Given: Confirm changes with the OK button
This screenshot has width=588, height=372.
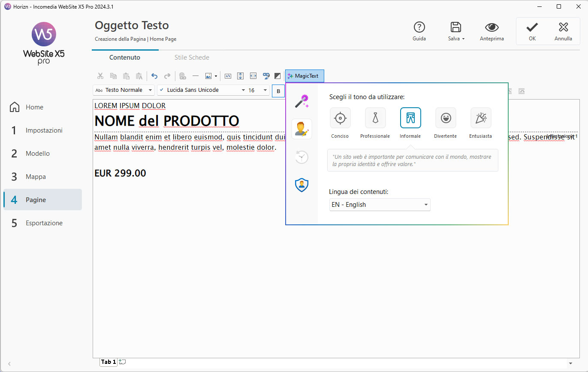Looking at the screenshot, I should [532, 31].
